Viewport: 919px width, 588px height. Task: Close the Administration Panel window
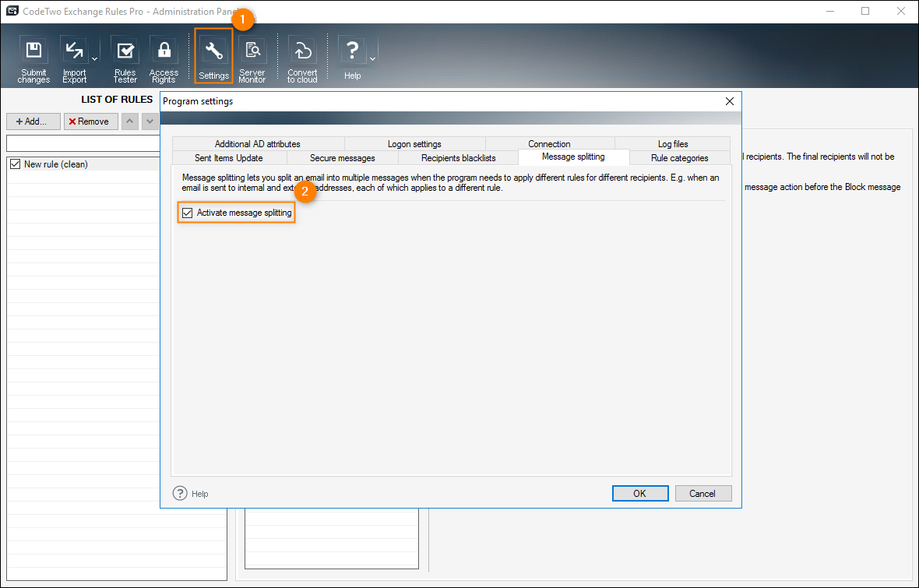(x=901, y=11)
